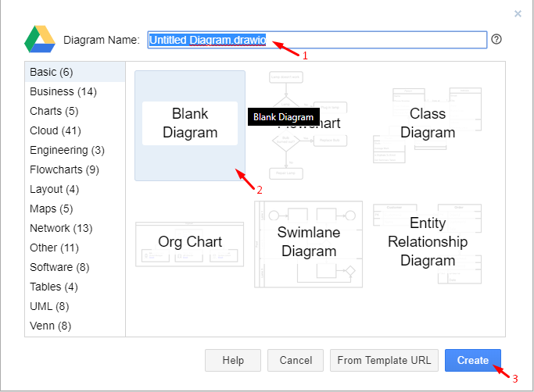Click the Google Drive logo icon
534x392 pixels.
pos(39,39)
